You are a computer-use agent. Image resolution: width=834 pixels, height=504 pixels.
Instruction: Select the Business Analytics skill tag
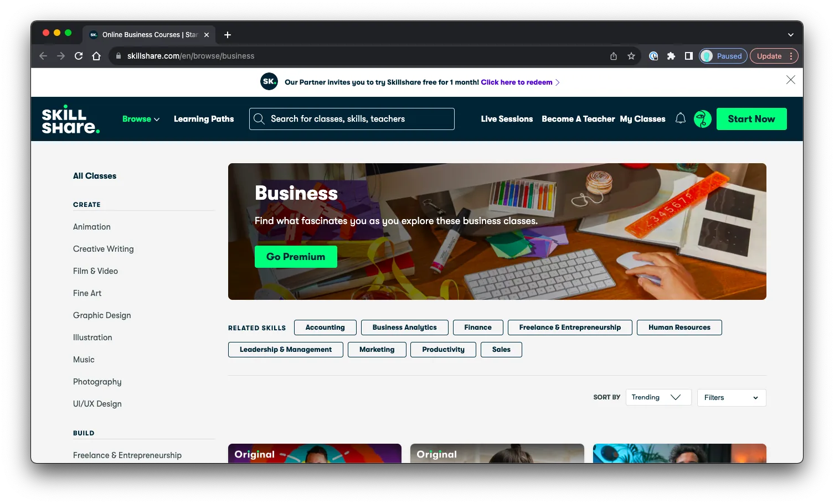405,328
